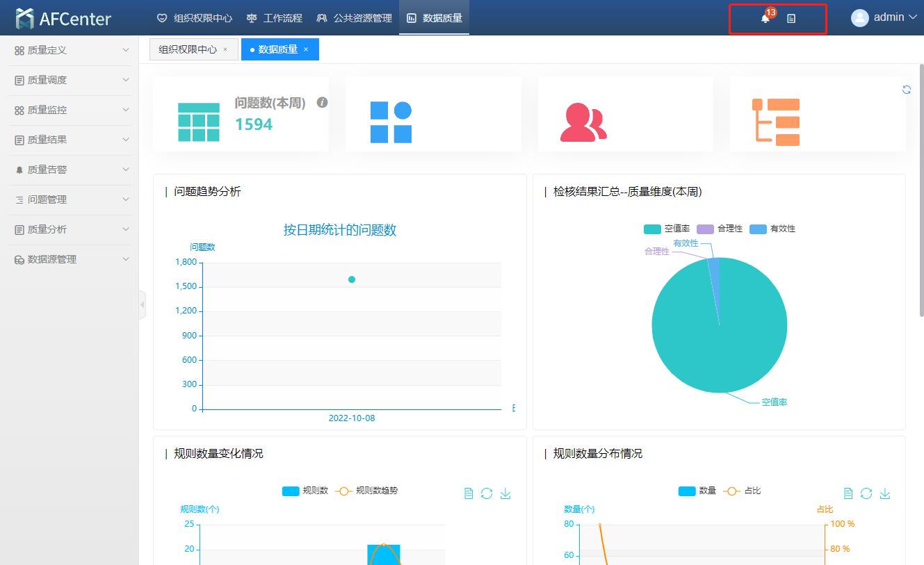924x565 pixels.
Task: Click the 数据源管理 sidebar icon
Action: pyautogui.click(x=19, y=260)
